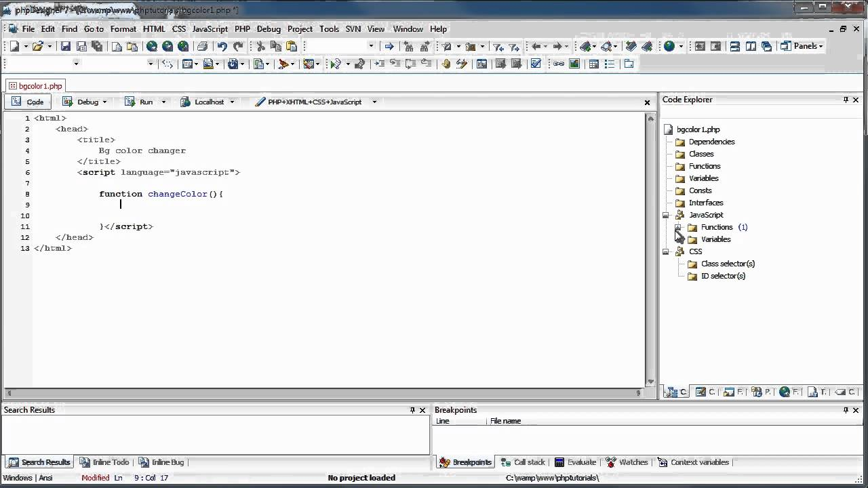Select the ID selector(s) tree item
Image resolution: width=868 pixels, height=488 pixels.
(x=723, y=276)
